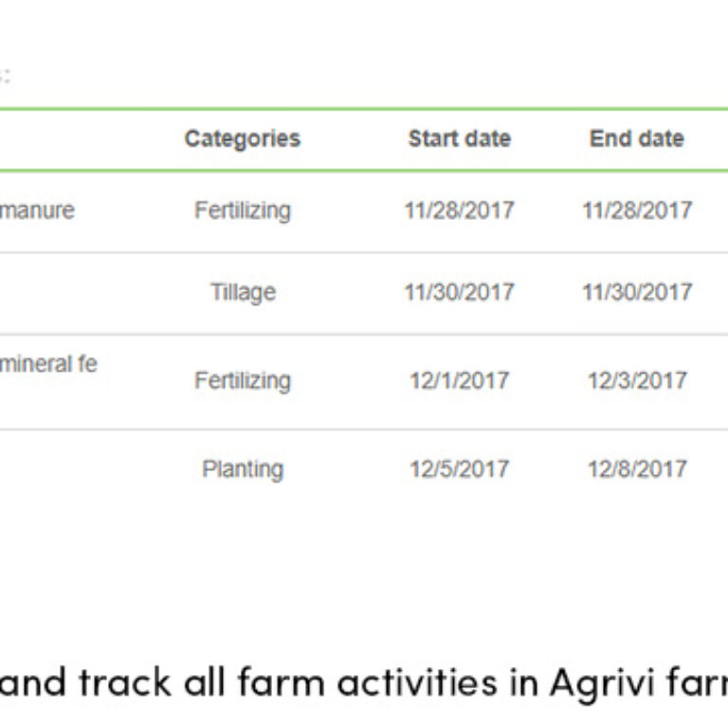
Task: Select the manure task name cell
Action: tap(37, 210)
